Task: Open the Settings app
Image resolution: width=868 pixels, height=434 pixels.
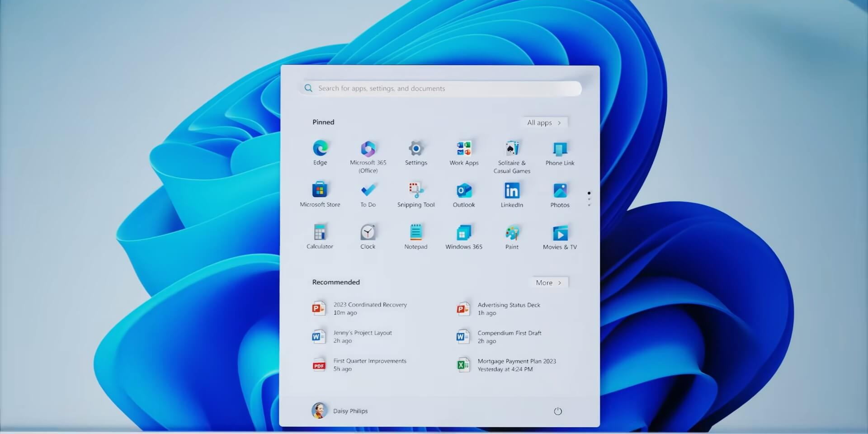Action: pyautogui.click(x=415, y=150)
